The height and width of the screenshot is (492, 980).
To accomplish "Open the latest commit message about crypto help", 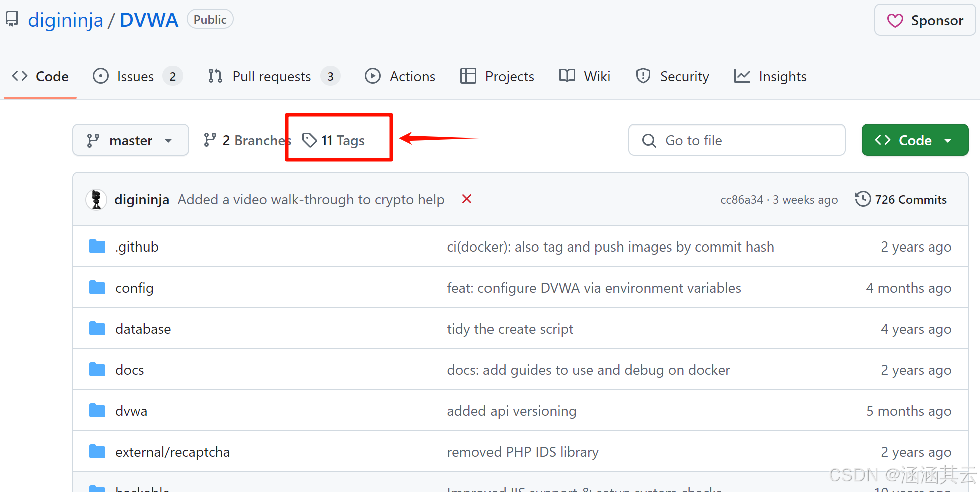I will [311, 199].
